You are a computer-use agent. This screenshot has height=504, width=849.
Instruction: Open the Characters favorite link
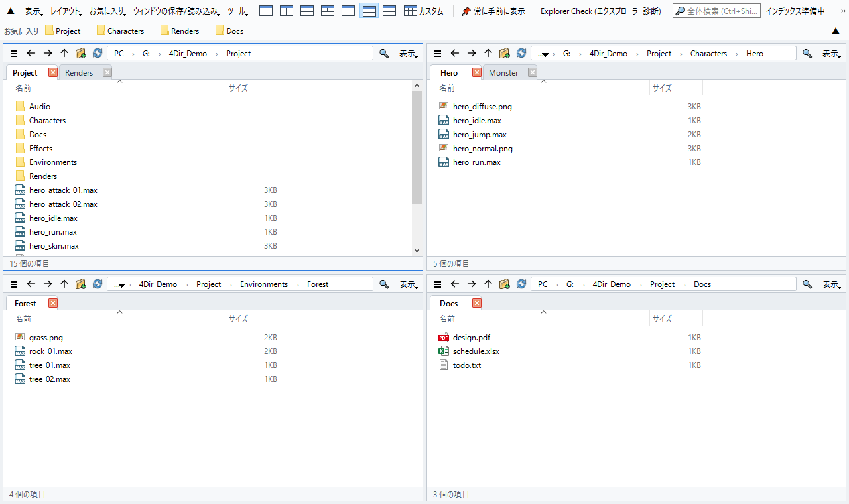pos(120,31)
